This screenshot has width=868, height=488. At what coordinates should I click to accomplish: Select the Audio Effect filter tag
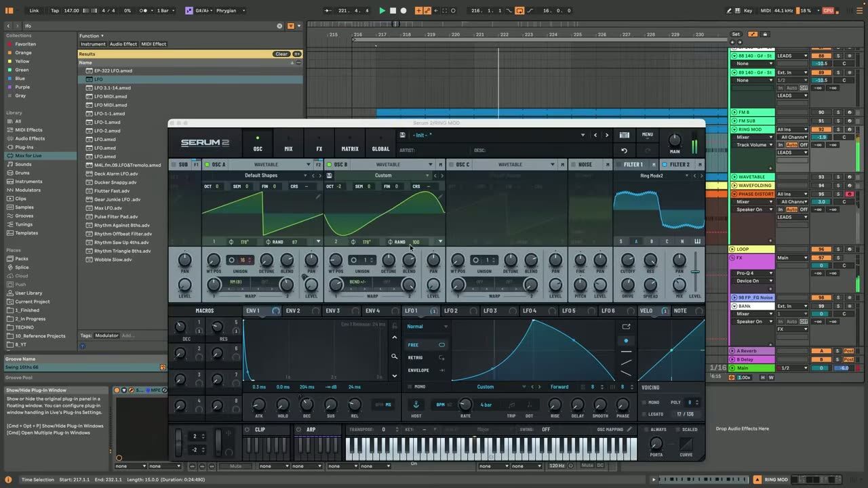(123, 44)
